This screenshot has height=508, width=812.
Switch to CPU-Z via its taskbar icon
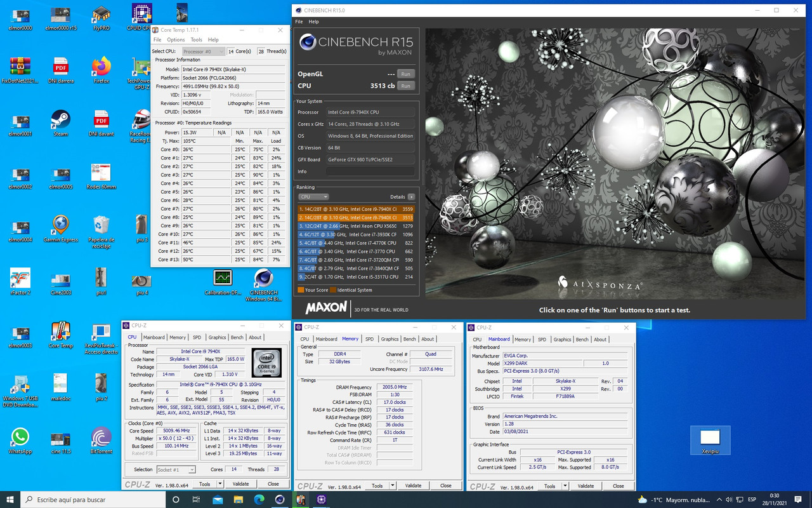[x=322, y=499]
